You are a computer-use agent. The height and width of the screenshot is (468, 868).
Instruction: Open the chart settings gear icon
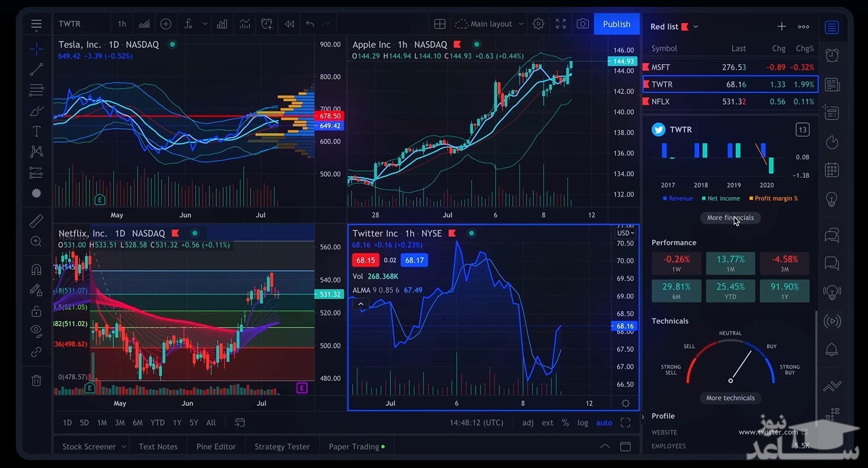[538, 24]
